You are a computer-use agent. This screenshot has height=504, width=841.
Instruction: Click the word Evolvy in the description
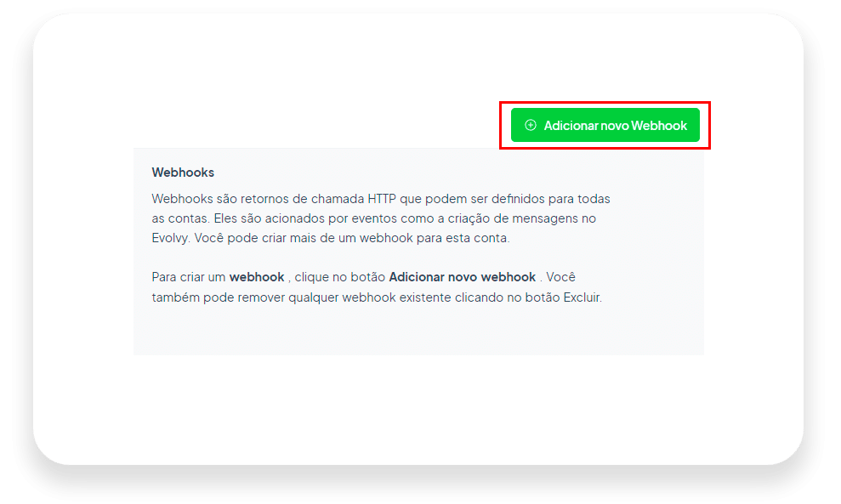tap(171, 239)
